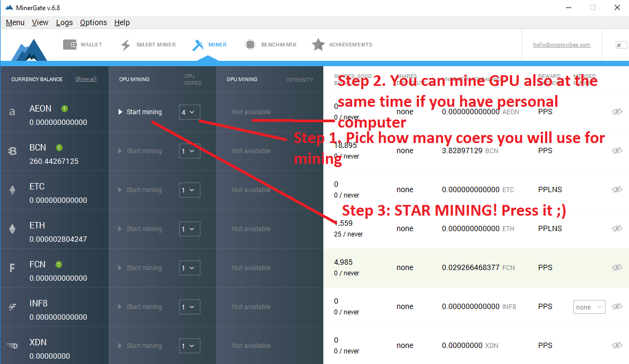Start mining ETH on CPU
The width and height of the screenshot is (629, 364).
(x=140, y=228)
